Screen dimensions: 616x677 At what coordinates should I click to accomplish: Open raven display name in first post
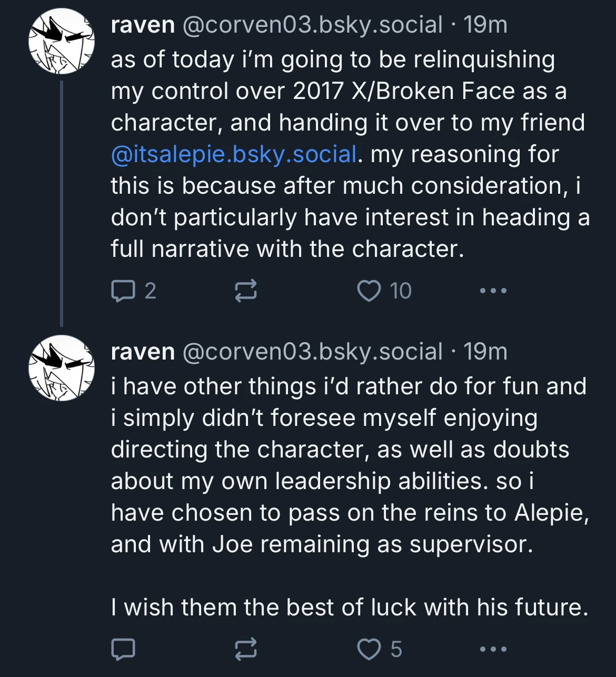[143, 25]
